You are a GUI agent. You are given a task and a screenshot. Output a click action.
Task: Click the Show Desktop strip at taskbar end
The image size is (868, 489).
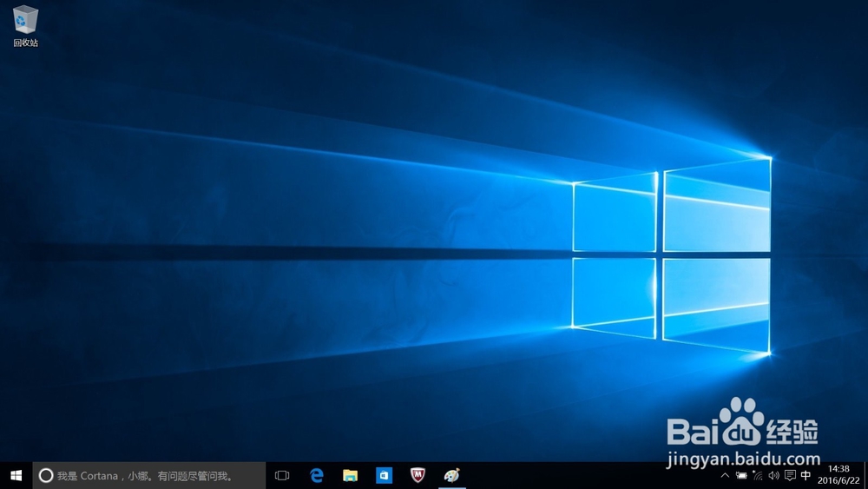point(865,475)
